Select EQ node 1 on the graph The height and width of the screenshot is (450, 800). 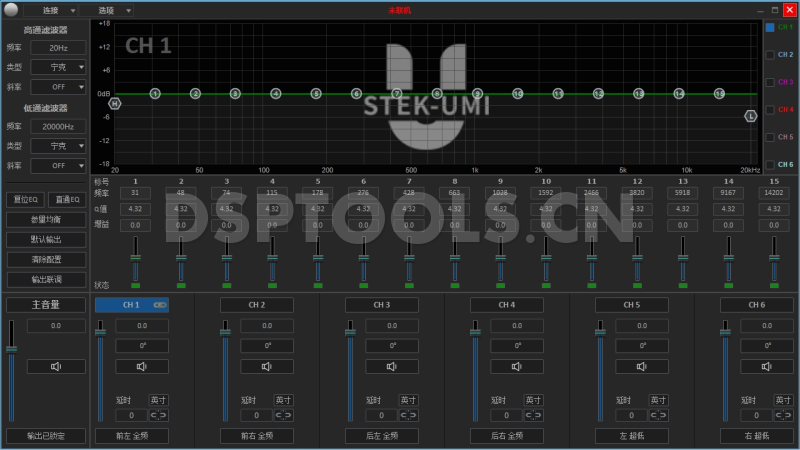(155, 93)
